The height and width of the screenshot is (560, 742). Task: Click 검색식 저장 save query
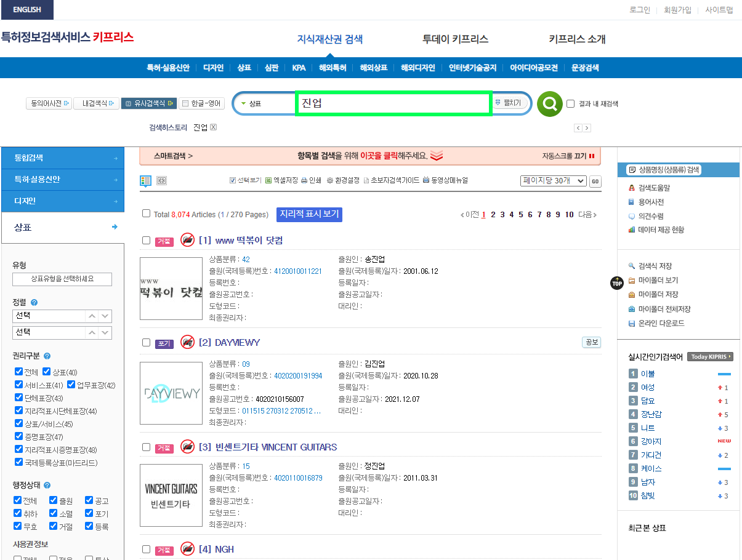coord(650,266)
